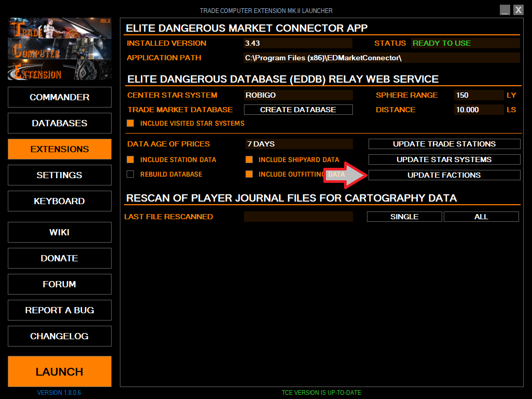Click the Rescan of Player Journal Files heading
The height and width of the screenshot is (399, 532).
coord(292,198)
